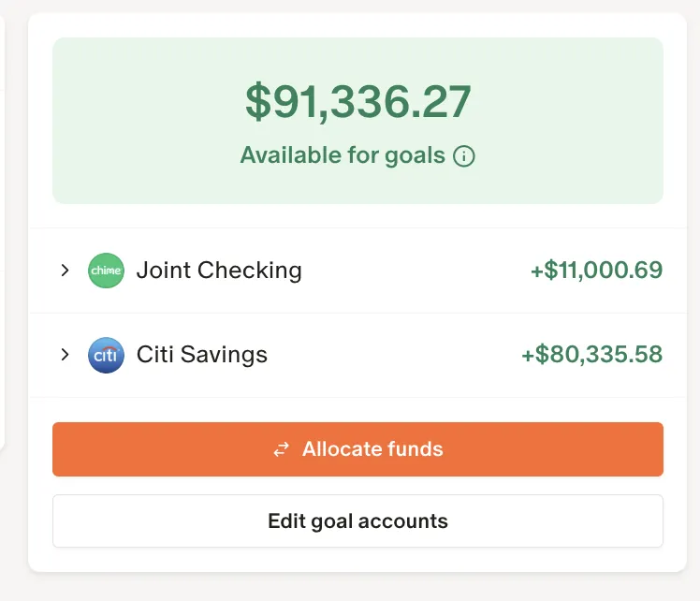700x601 pixels.
Task: Click the Citi bank logo icon
Action: pos(106,355)
